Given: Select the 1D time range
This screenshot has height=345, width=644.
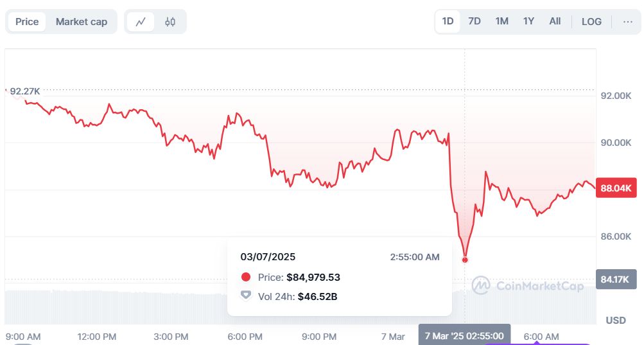Looking at the screenshot, I should point(448,21).
